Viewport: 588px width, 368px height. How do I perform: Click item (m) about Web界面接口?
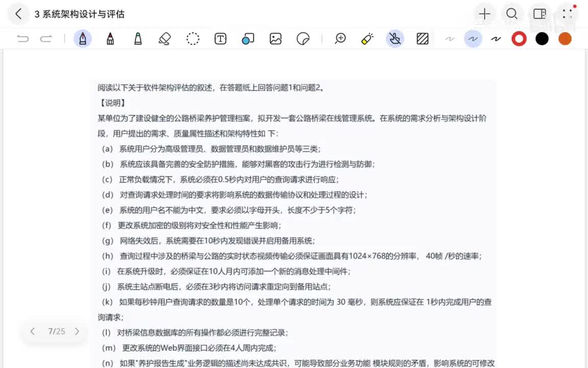tap(189, 348)
